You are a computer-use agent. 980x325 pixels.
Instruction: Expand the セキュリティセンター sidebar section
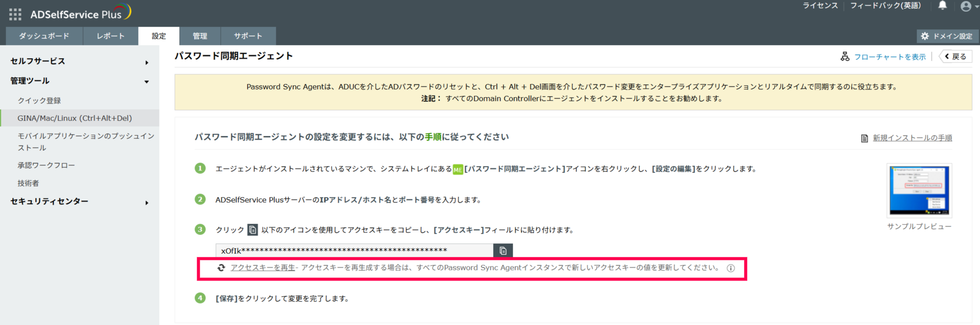pyautogui.click(x=80, y=202)
